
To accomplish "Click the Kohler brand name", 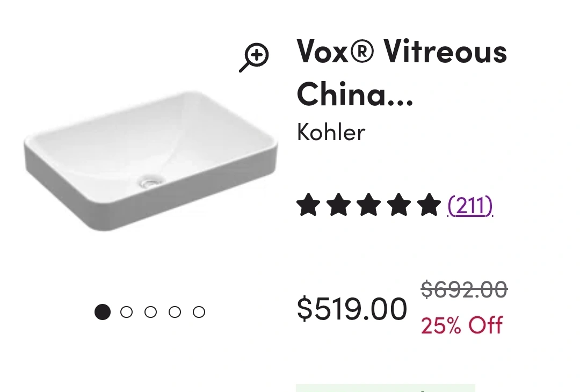I will 331,132.
